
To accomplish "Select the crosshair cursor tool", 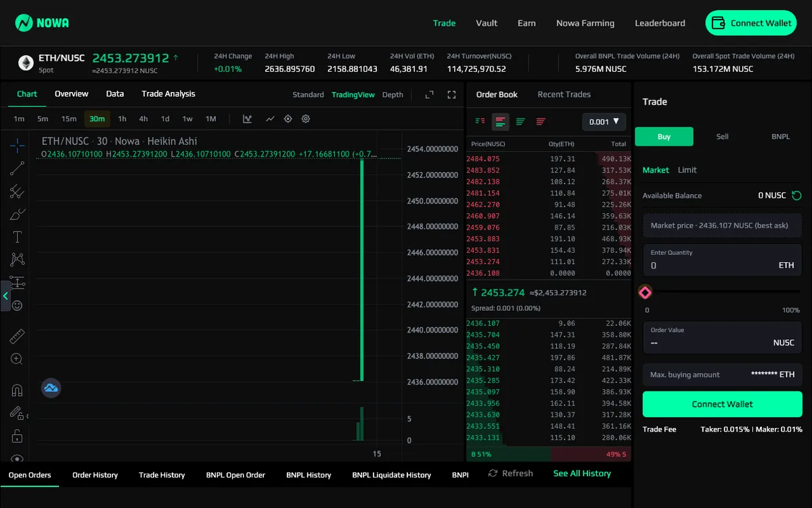I will click(18, 145).
